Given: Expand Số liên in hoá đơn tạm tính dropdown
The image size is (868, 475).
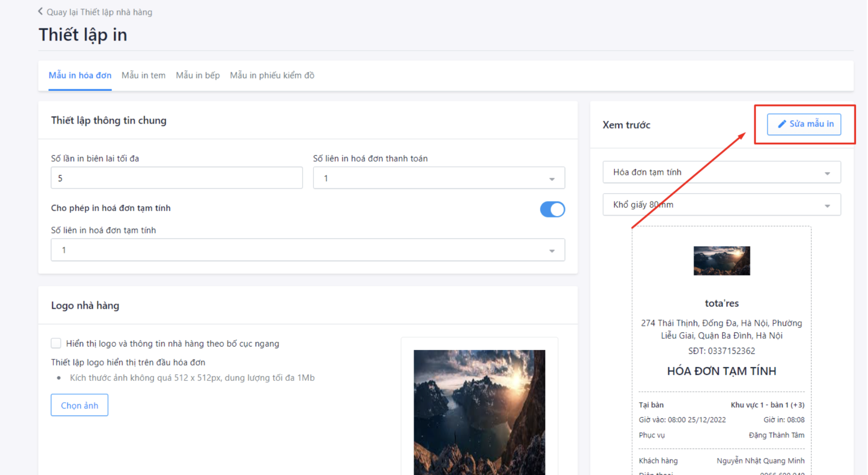Looking at the screenshot, I should coord(308,250).
